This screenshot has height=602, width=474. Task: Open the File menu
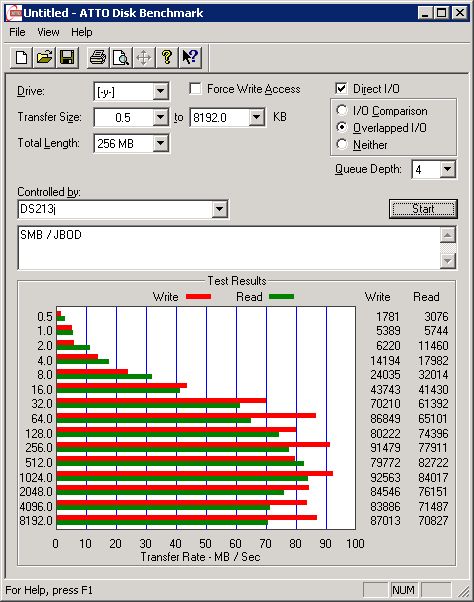point(17,32)
